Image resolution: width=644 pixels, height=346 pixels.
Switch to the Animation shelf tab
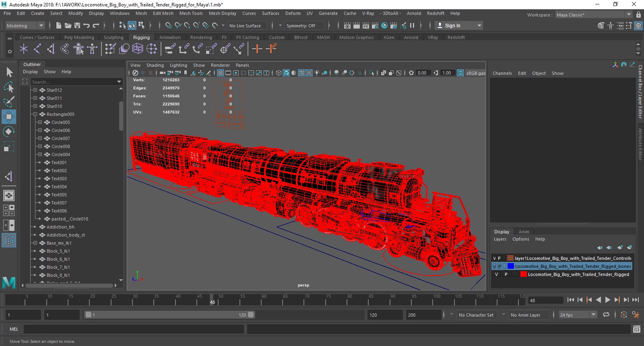(170, 37)
